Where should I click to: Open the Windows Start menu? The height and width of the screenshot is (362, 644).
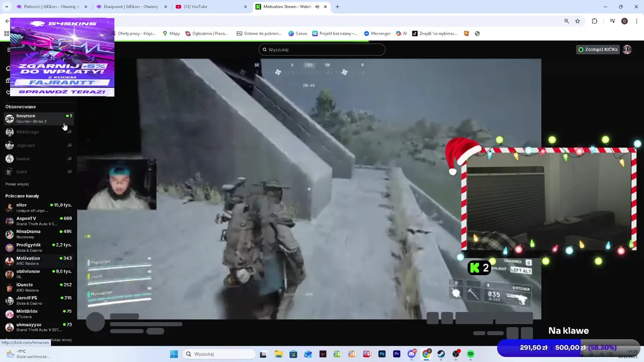point(174,354)
